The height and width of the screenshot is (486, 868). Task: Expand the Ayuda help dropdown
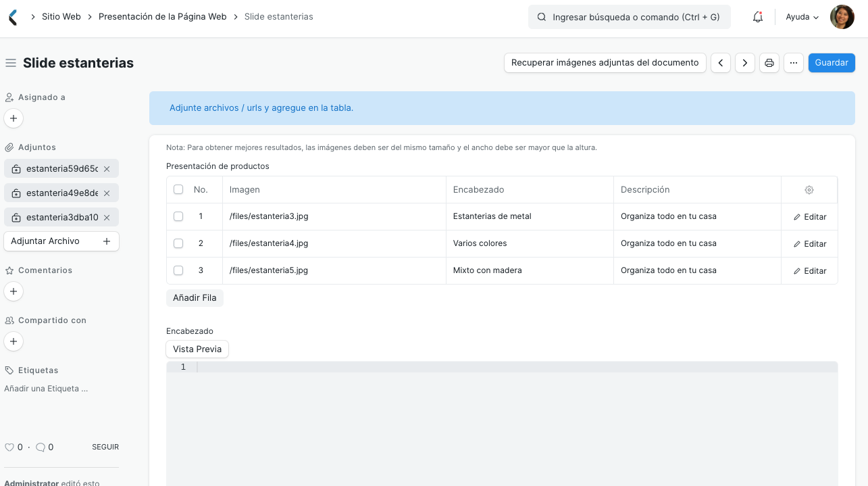[802, 17]
